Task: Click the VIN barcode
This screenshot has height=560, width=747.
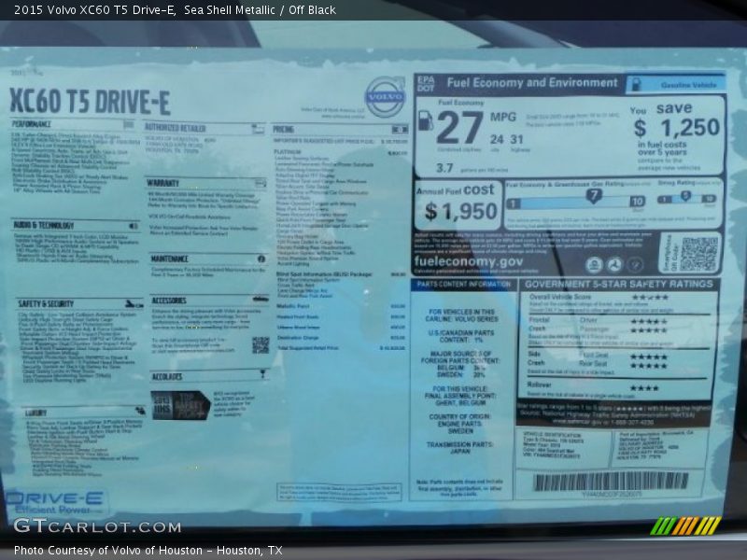Action: tap(611, 482)
